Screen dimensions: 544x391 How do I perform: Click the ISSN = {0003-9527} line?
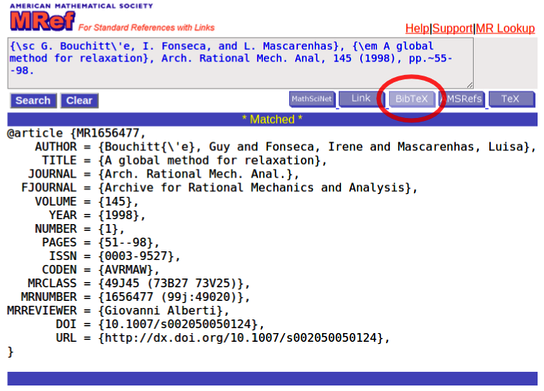click(x=114, y=256)
